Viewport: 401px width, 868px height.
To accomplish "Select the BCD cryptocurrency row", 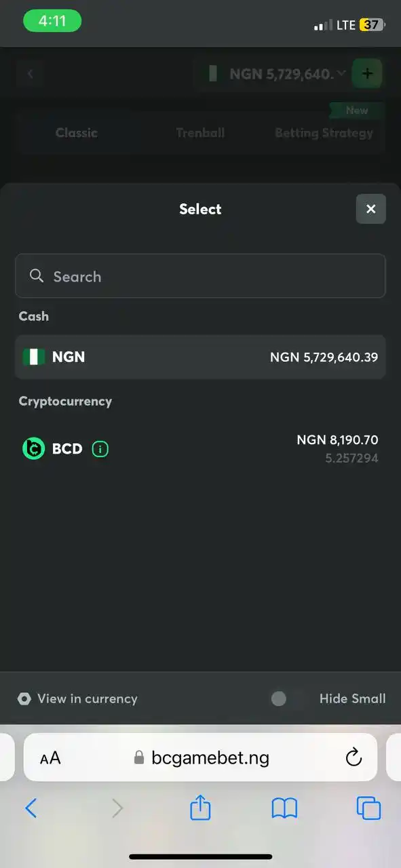I will click(200, 449).
